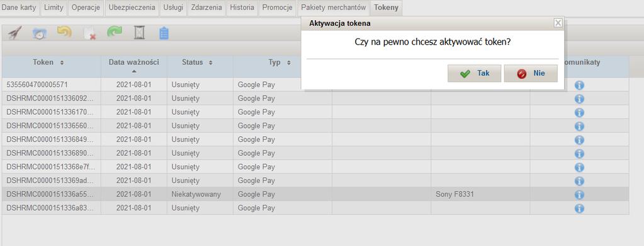Select token 5355604700005571 cell
The width and height of the screenshot is (644, 246).
52,85
